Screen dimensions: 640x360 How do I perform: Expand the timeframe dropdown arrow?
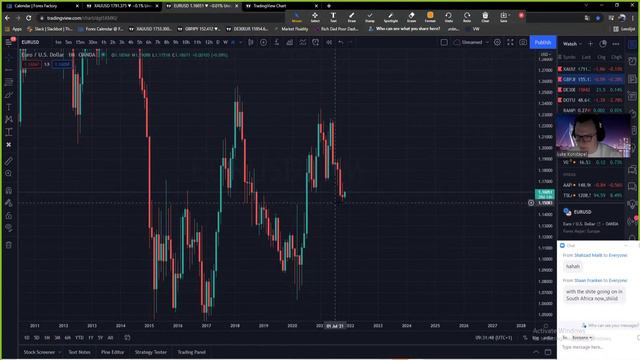pyautogui.click(x=240, y=42)
